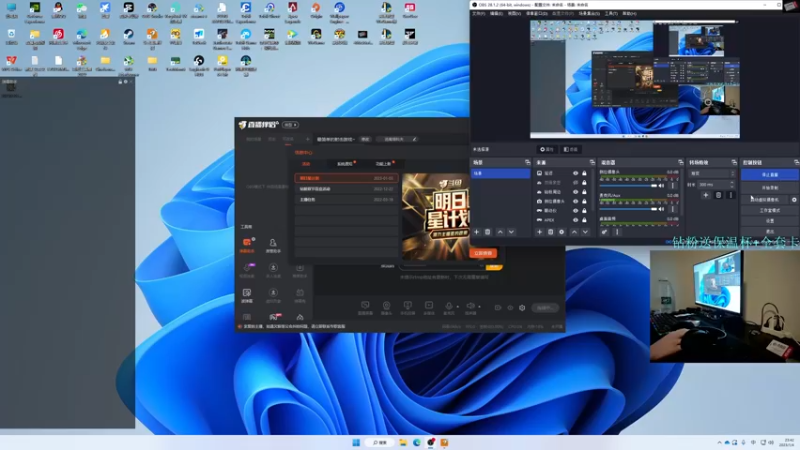Switch to new features tab in Douyu messages

pos(383,164)
